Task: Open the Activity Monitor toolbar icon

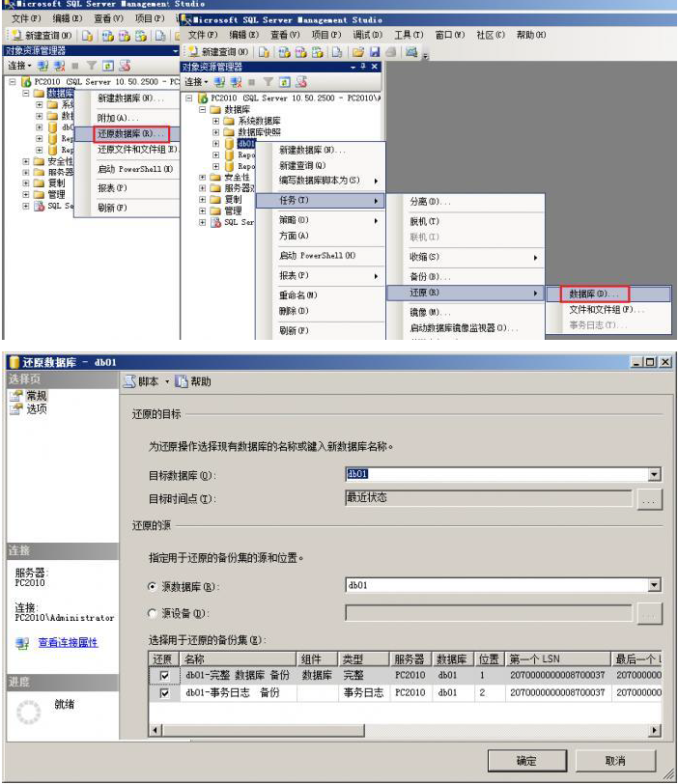Action: [411, 52]
